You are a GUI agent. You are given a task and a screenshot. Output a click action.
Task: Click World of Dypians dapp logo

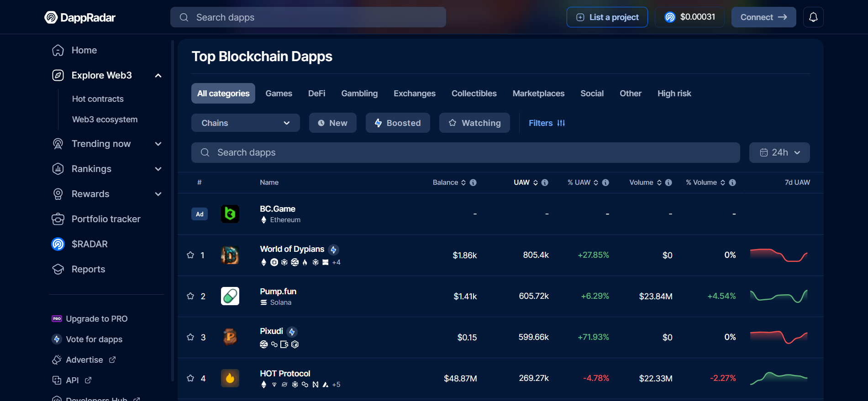(230, 255)
